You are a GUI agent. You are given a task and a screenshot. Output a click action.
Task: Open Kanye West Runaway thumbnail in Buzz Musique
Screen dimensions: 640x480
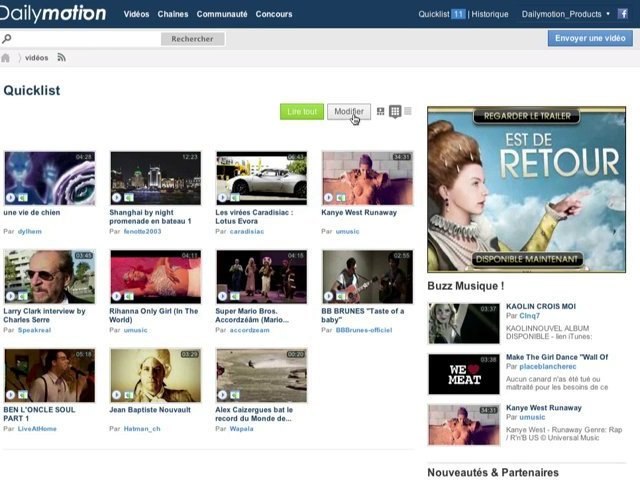click(464, 425)
